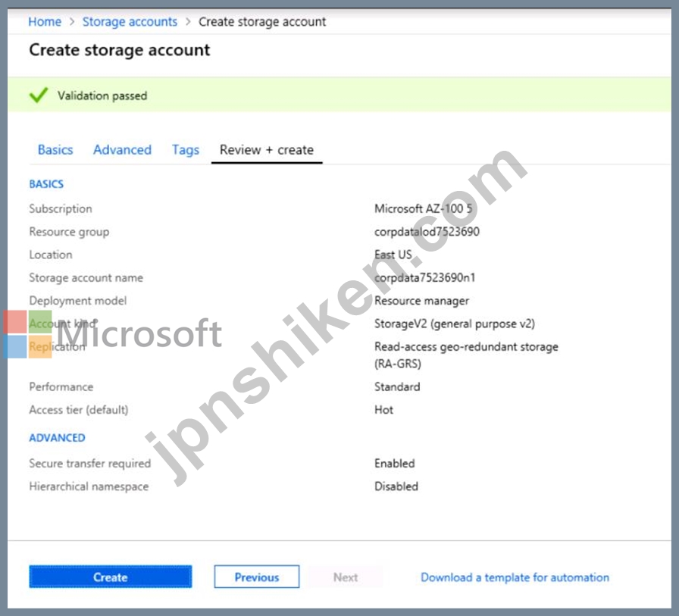
Task: Select the East US location value
Action: (393, 255)
